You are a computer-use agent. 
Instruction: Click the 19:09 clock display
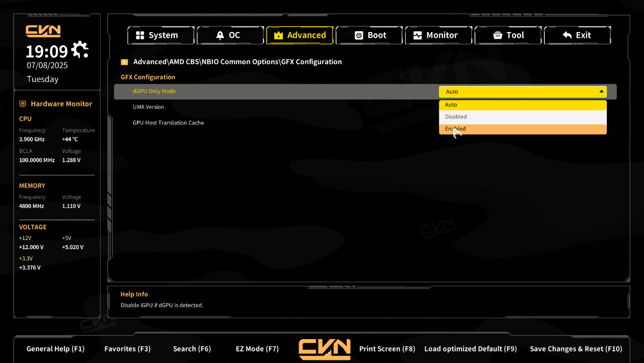(47, 51)
